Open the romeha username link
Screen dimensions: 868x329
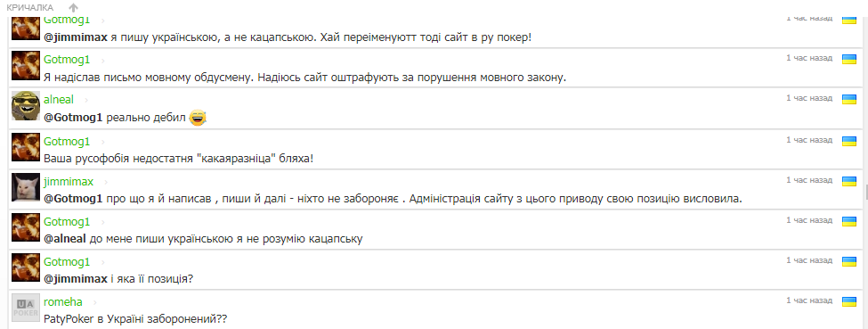point(63,302)
